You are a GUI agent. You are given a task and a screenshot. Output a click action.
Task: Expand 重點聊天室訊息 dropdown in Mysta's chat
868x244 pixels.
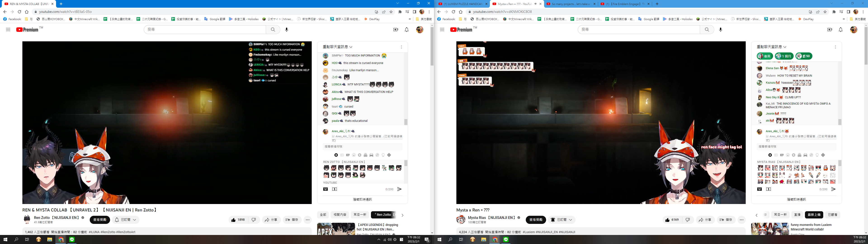772,47
